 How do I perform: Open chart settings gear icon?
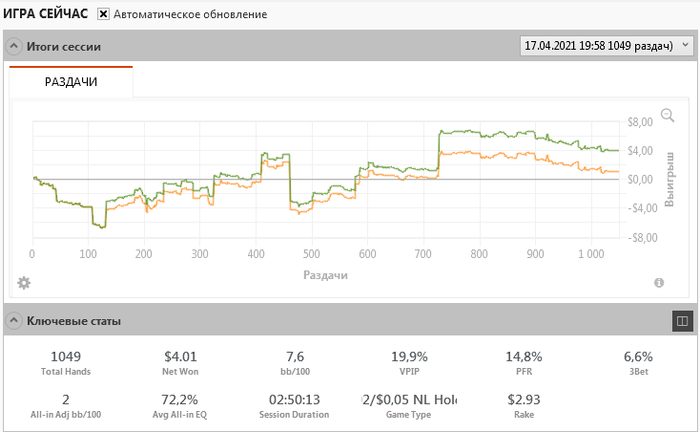(24, 283)
